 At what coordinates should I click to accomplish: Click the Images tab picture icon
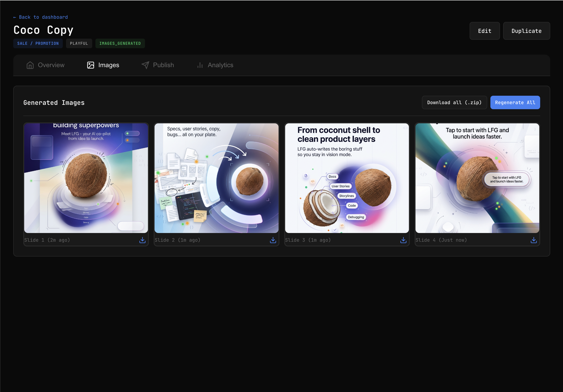90,65
